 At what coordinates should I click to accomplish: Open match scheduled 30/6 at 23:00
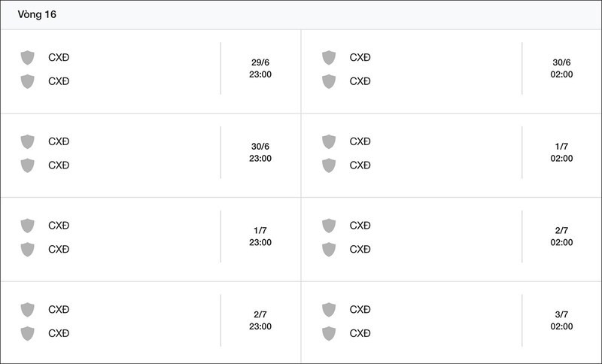click(x=150, y=156)
